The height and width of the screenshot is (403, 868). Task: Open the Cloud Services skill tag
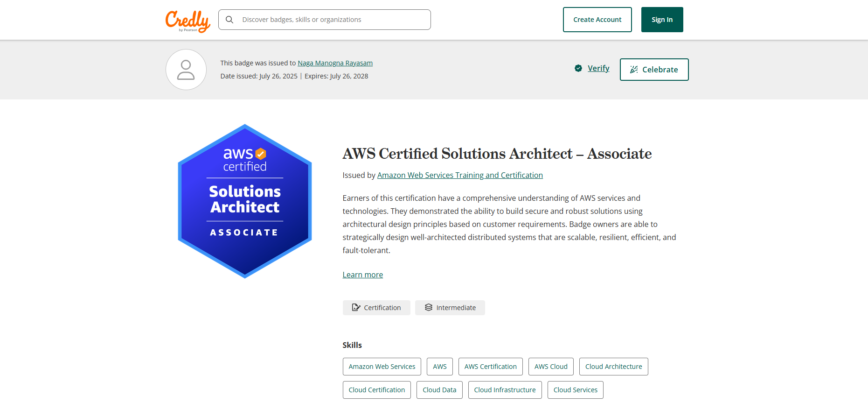click(576, 390)
